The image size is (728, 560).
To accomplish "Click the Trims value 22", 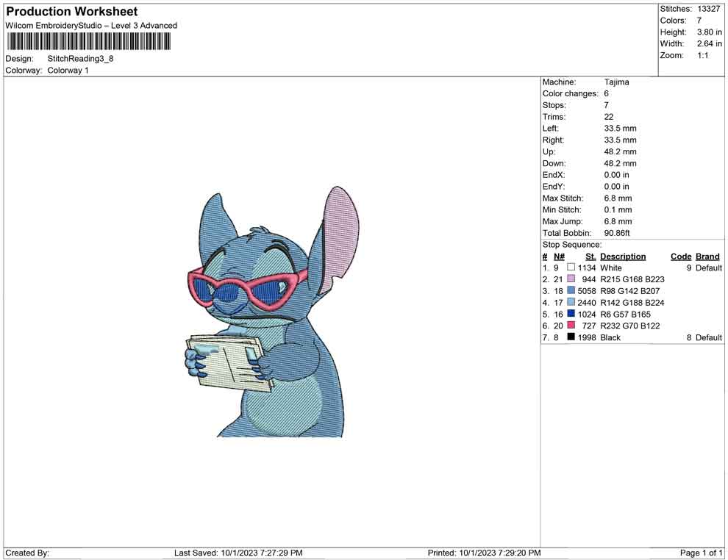I will point(609,117).
